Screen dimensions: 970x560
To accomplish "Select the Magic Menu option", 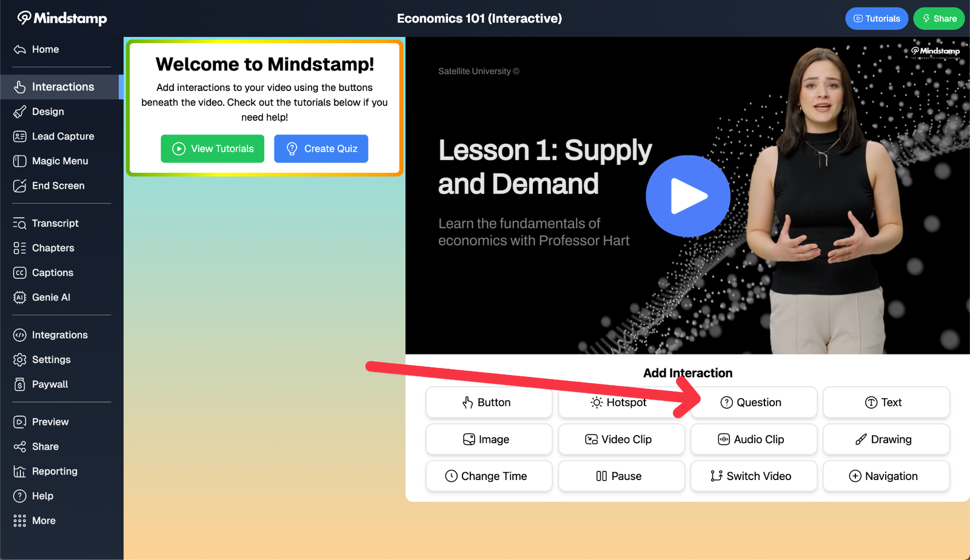I will coord(59,161).
